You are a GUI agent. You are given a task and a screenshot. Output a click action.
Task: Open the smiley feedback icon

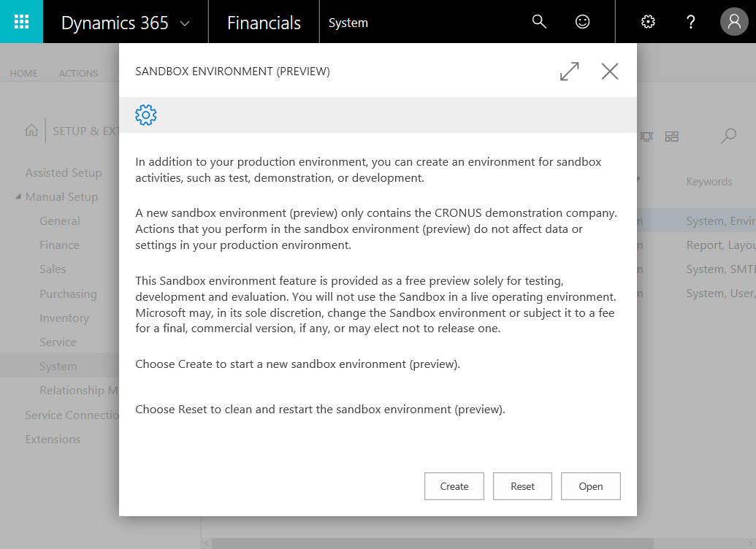[x=582, y=22]
